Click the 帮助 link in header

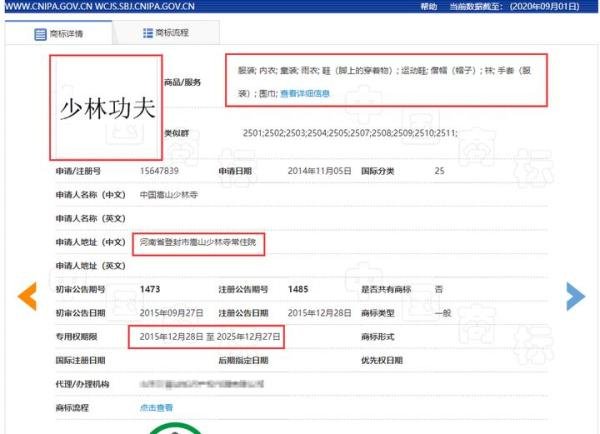(429, 7)
